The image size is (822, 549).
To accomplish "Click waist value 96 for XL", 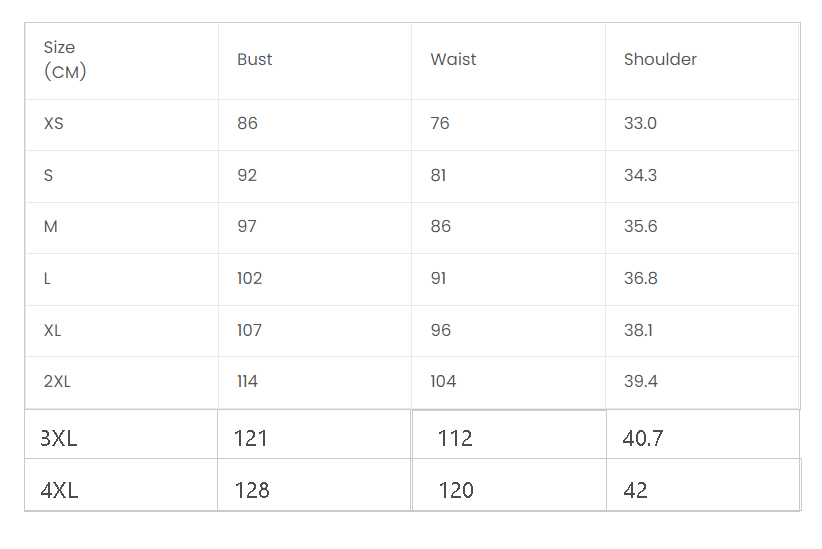I will click(441, 330).
